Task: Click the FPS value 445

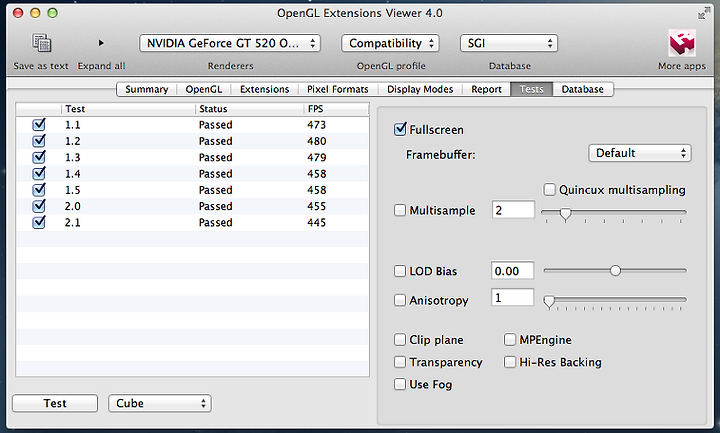Action: click(x=316, y=223)
